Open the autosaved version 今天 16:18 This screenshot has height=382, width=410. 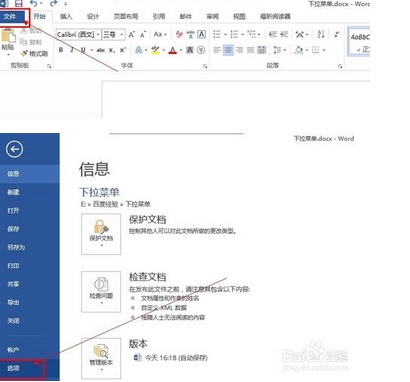point(171,358)
